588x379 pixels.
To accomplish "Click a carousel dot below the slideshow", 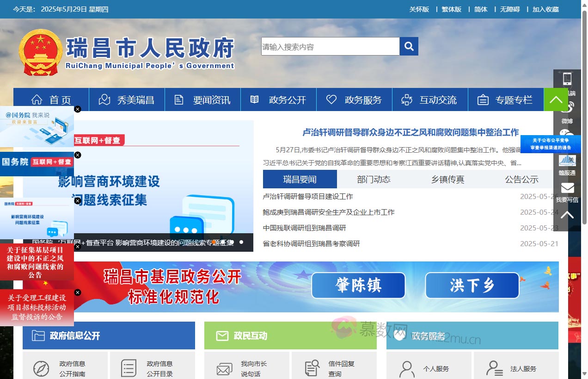I will [240, 242].
